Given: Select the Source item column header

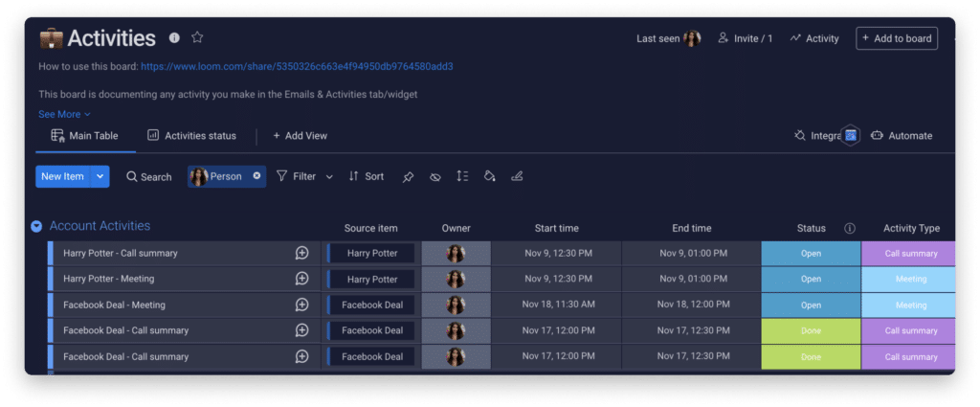Looking at the screenshot, I should coord(370,228).
